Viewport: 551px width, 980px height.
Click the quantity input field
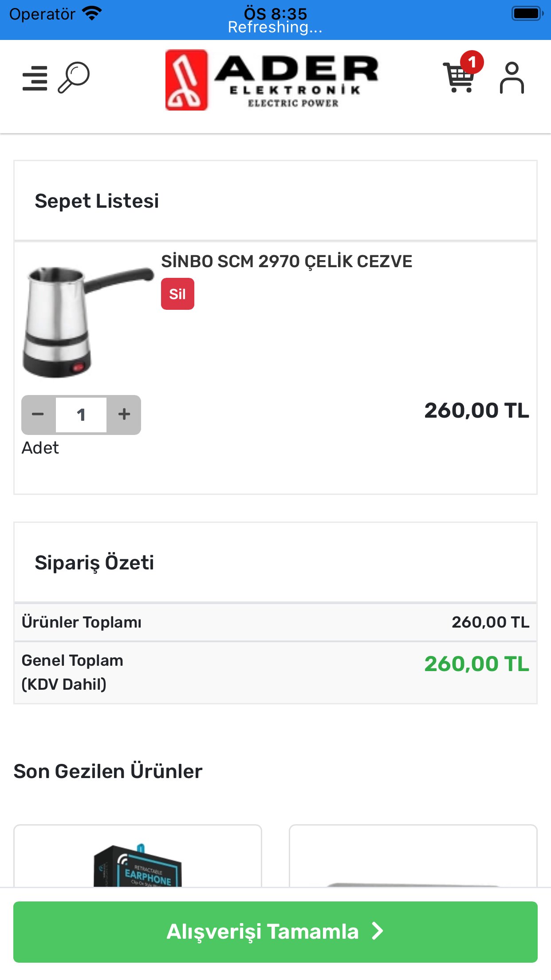pyautogui.click(x=81, y=415)
